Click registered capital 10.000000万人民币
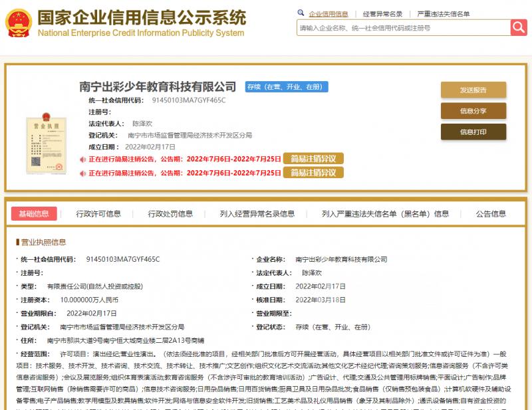Image resolution: width=532 pixels, height=410 pixels. tap(89, 300)
